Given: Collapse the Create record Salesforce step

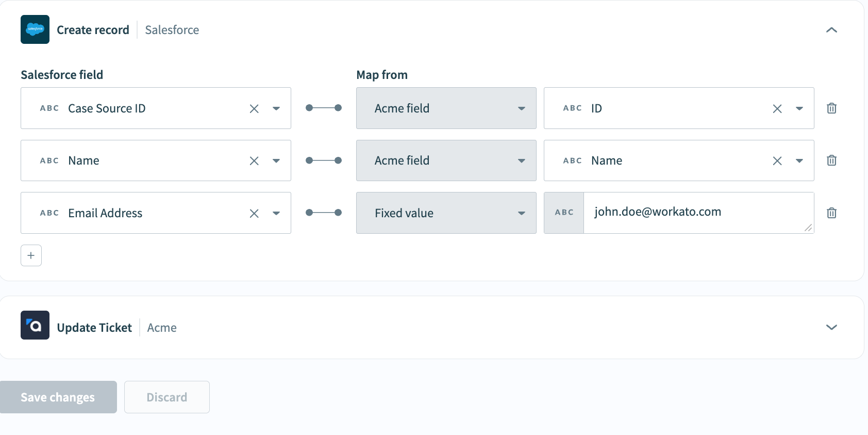Looking at the screenshot, I should pos(831,29).
